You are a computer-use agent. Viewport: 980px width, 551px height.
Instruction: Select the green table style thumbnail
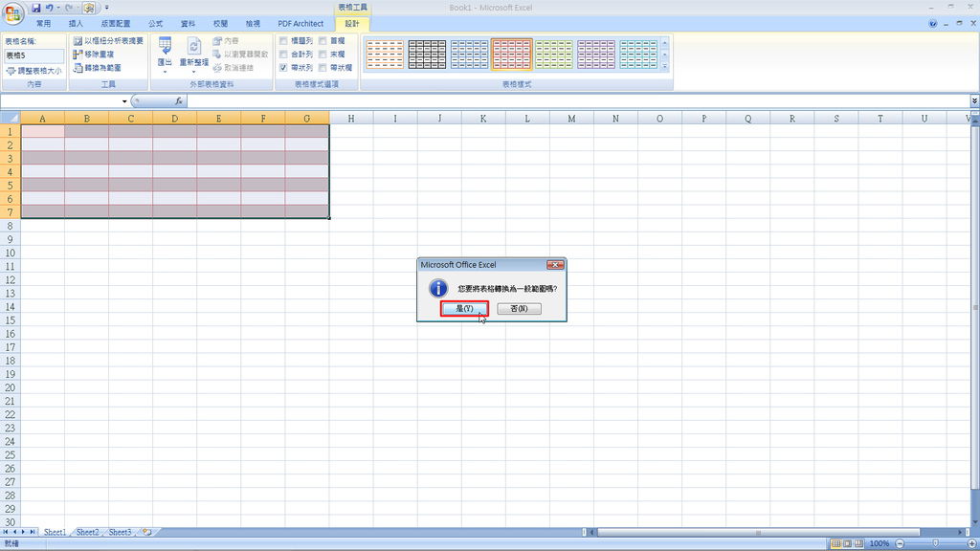coord(554,55)
